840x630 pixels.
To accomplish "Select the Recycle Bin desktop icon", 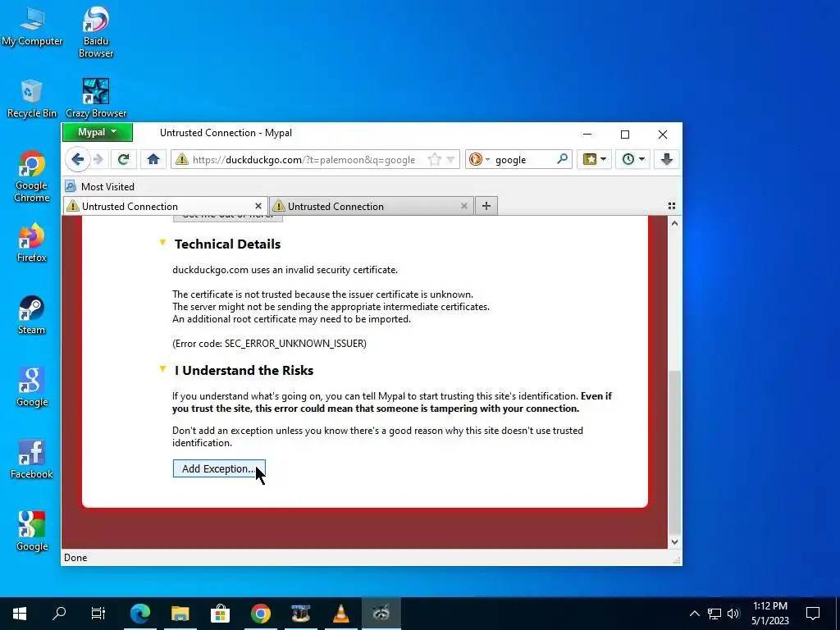I will 32,98.
